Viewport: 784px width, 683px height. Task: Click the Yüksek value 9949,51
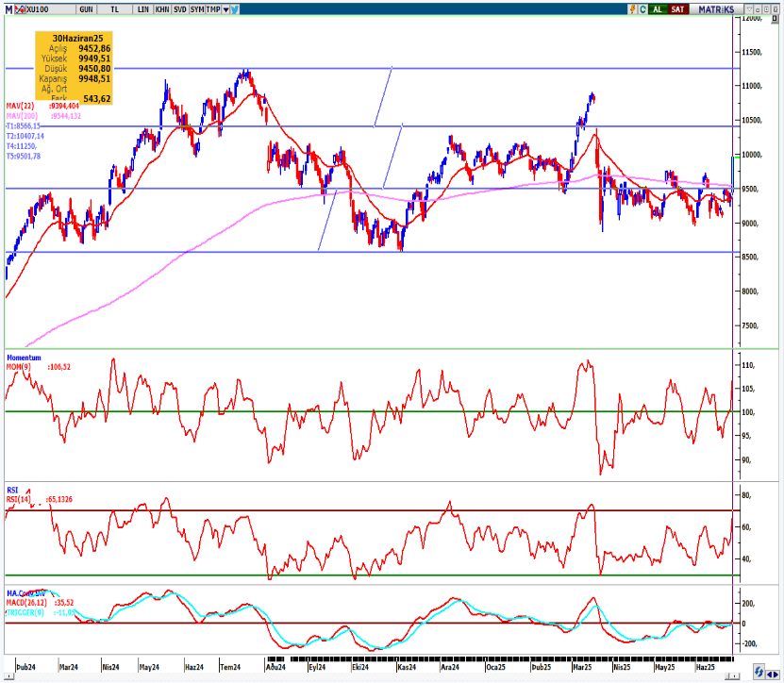pos(94,58)
